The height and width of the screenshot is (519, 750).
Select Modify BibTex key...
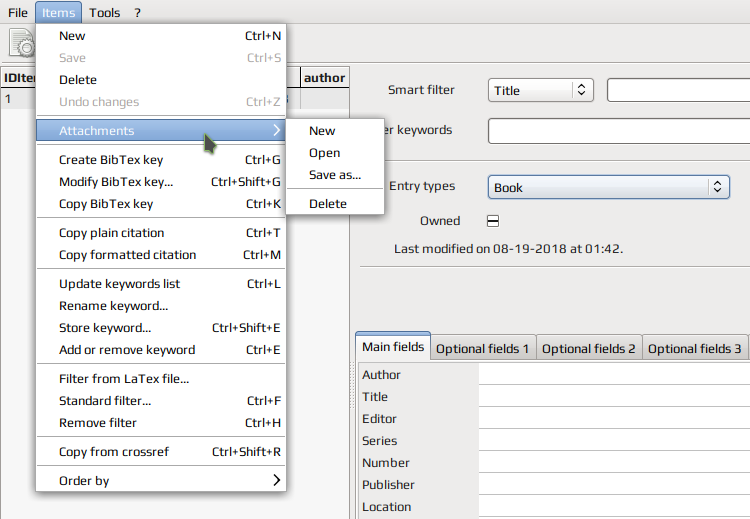[x=161, y=182]
